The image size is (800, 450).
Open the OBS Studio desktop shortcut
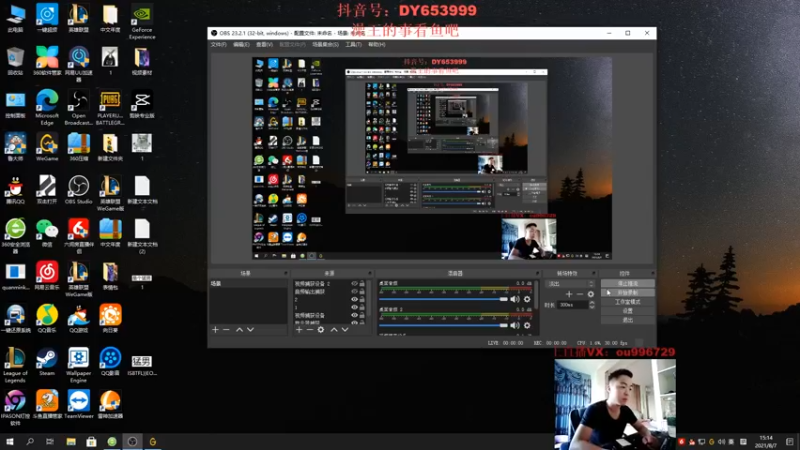click(79, 190)
